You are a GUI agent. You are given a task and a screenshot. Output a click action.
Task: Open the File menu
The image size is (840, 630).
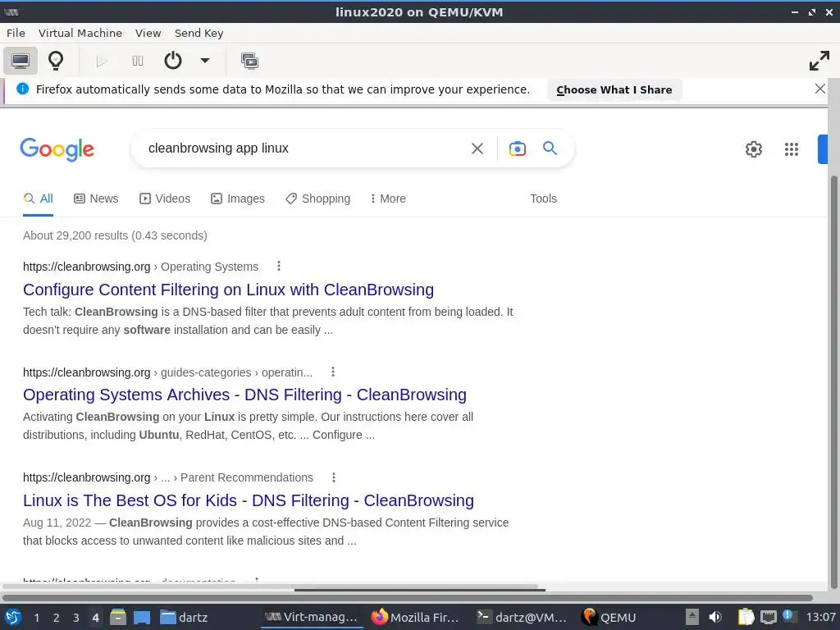click(x=16, y=33)
